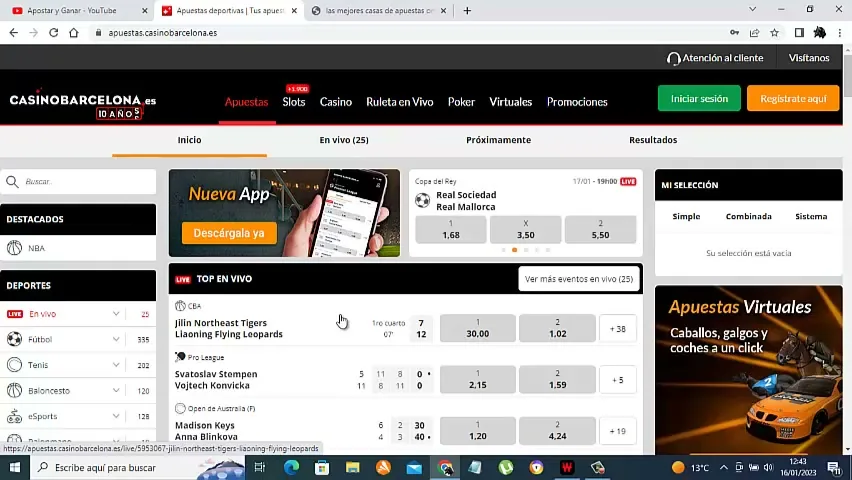
Task: Select the Combinada bet slip tab
Action: click(x=749, y=216)
